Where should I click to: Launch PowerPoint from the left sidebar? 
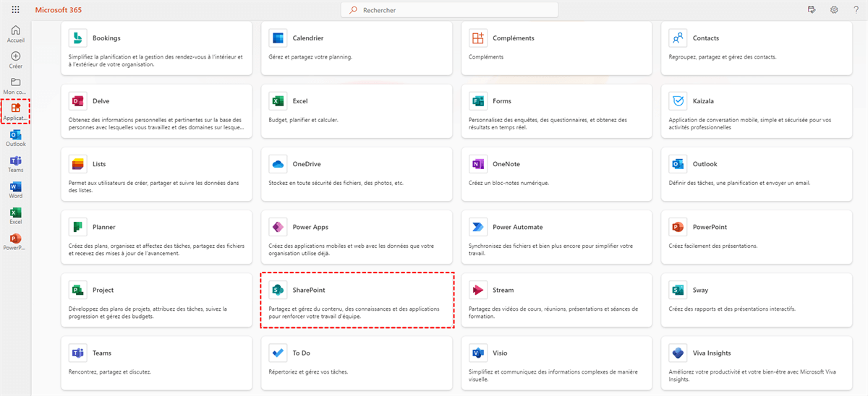[16, 242]
